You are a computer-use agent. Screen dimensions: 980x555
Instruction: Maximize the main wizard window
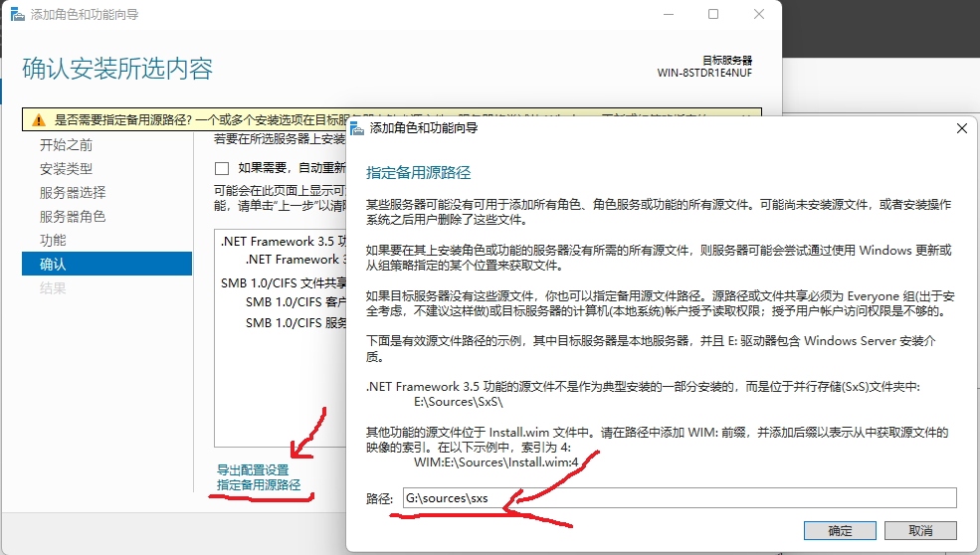click(x=713, y=15)
